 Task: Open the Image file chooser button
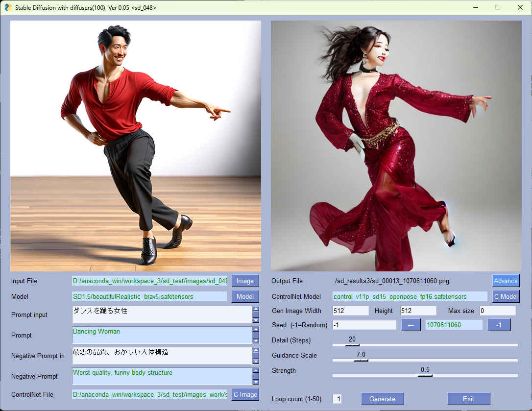pyautogui.click(x=245, y=281)
